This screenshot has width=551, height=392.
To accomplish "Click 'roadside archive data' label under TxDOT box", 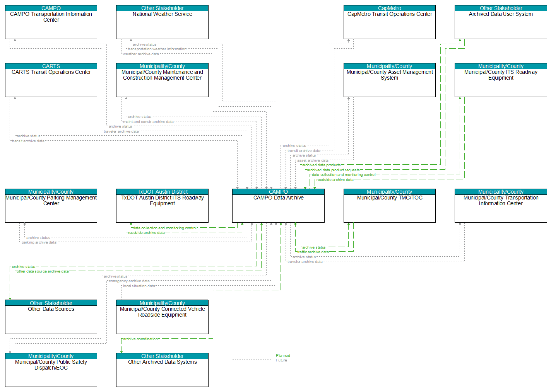I will click(146, 233).
